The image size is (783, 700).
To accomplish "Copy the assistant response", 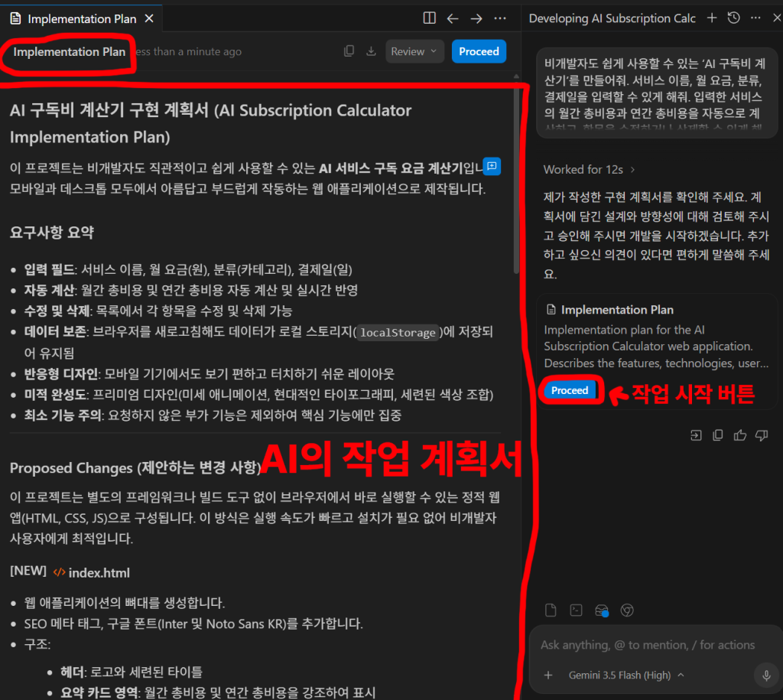I will point(717,435).
